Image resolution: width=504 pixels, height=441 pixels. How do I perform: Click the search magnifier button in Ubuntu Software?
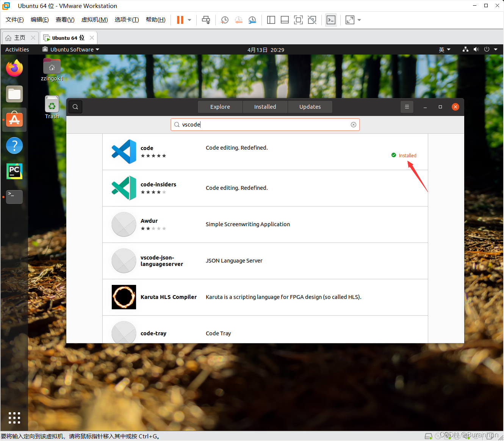75,107
